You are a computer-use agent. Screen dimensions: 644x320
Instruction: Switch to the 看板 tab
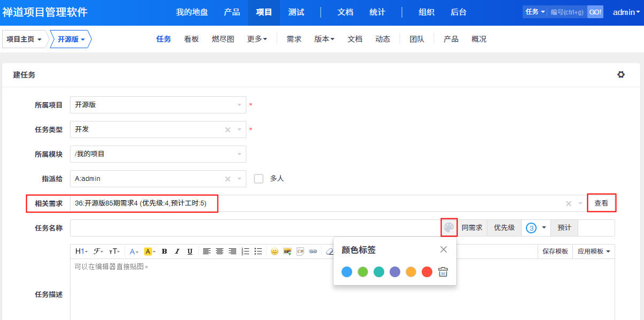[191, 39]
